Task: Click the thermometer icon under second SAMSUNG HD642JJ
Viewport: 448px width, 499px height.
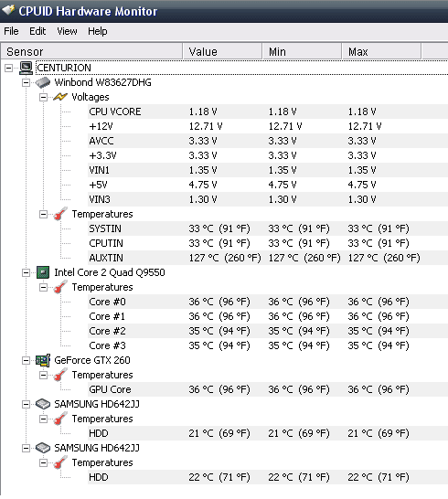Action: click(x=60, y=462)
